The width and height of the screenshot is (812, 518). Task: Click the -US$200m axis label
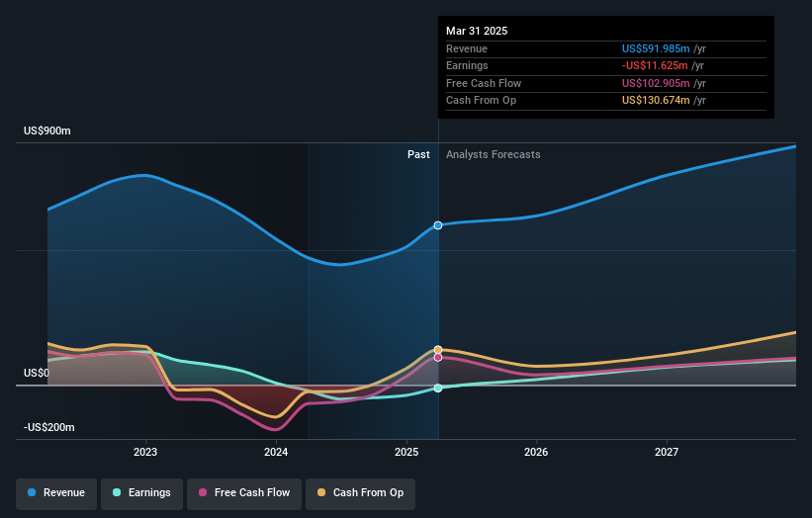(x=49, y=427)
